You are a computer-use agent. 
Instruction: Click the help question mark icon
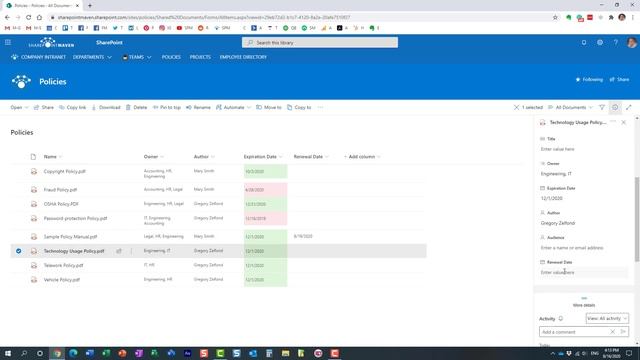pyautogui.click(x=616, y=42)
